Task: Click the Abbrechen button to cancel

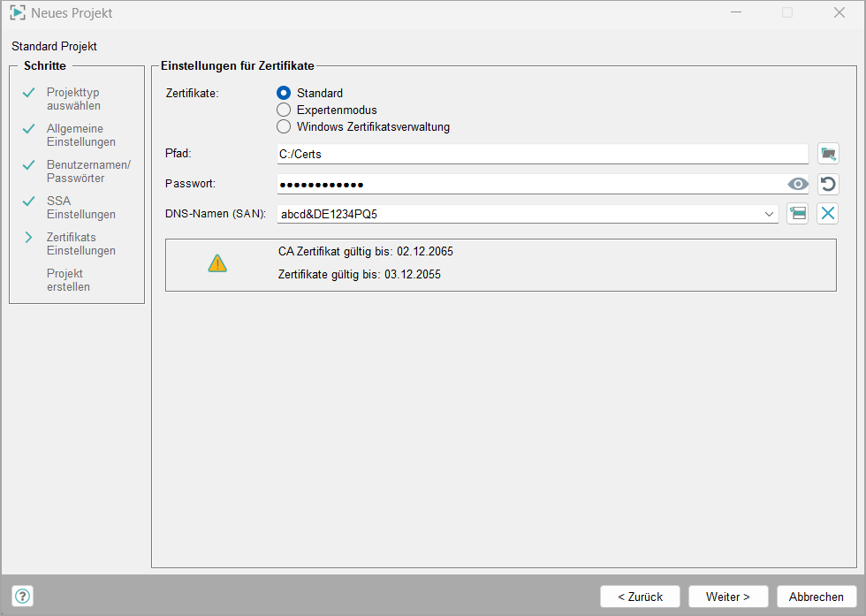Action: point(817,597)
